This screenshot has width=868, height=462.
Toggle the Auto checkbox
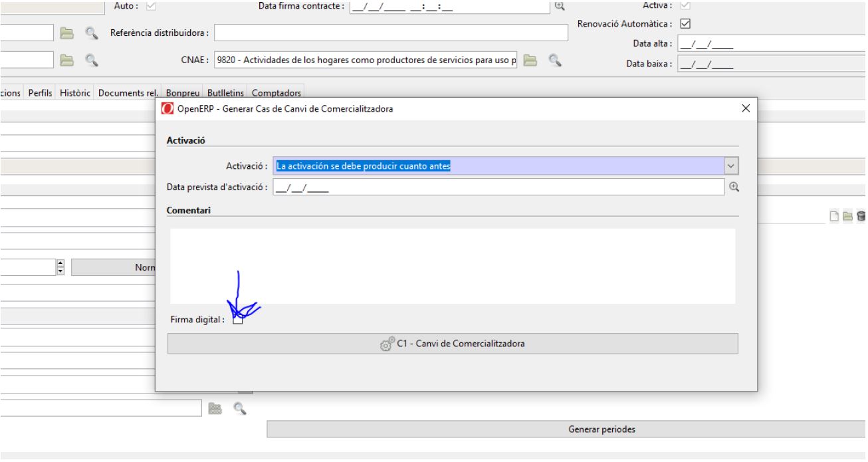(150, 5)
